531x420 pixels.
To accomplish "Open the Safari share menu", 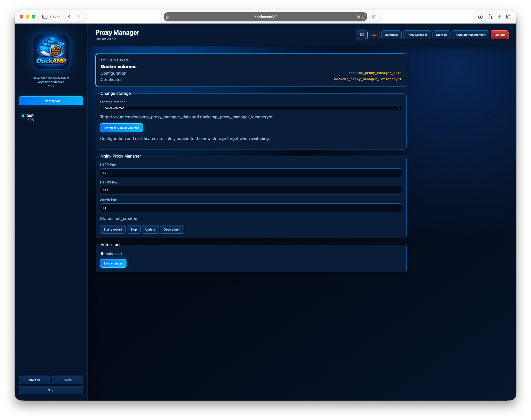I will pyautogui.click(x=490, y=17).
